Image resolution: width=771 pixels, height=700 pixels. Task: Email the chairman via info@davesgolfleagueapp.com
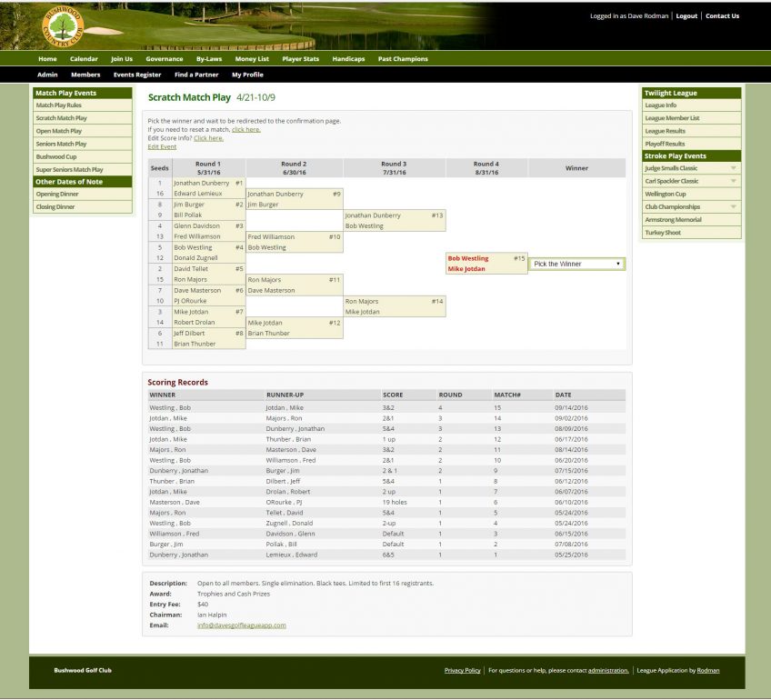pyautogui.click(x=241, y=625)
